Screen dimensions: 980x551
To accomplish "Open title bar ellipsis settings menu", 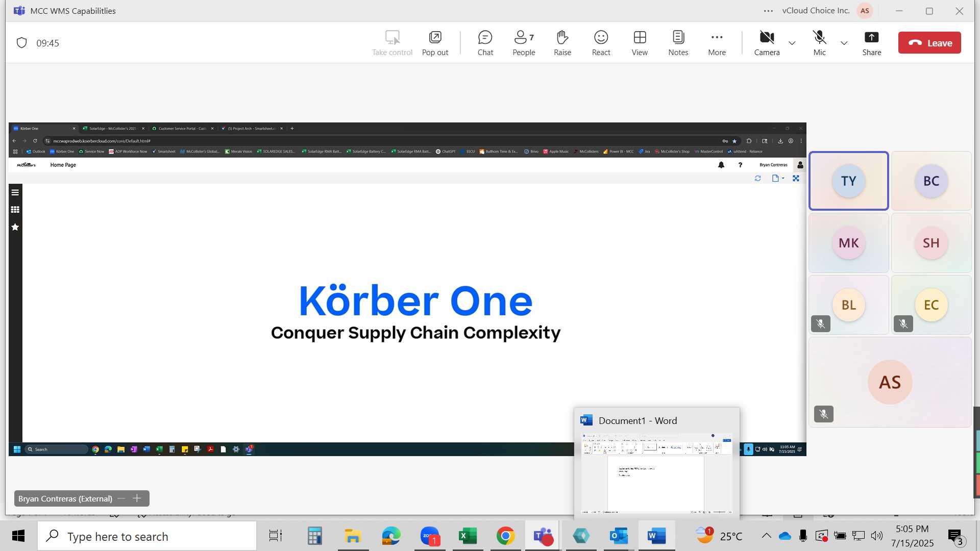I will coord(768,11).
